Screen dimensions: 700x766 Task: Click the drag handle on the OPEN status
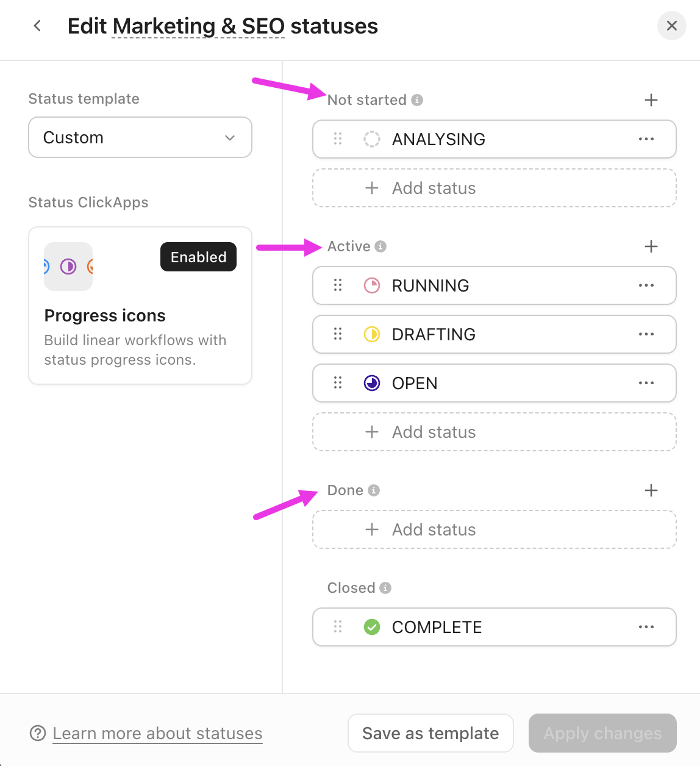pyautogui.click(x=338, y=383)
